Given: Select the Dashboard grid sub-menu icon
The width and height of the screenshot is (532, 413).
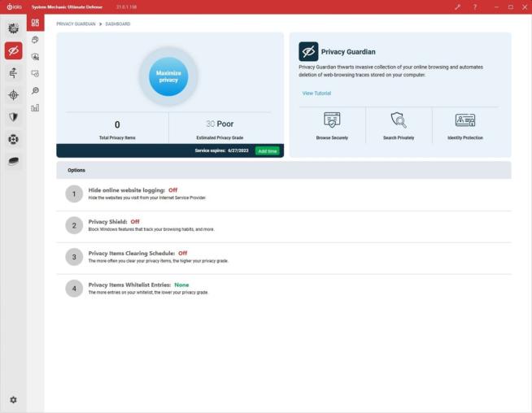Looking at the screenshot, I should click(35, 23).
